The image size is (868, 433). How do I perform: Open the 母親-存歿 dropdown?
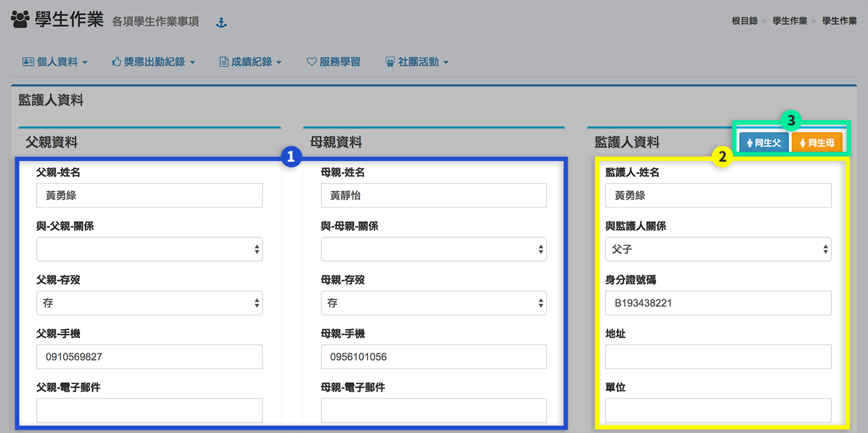[x=434, y=303]
